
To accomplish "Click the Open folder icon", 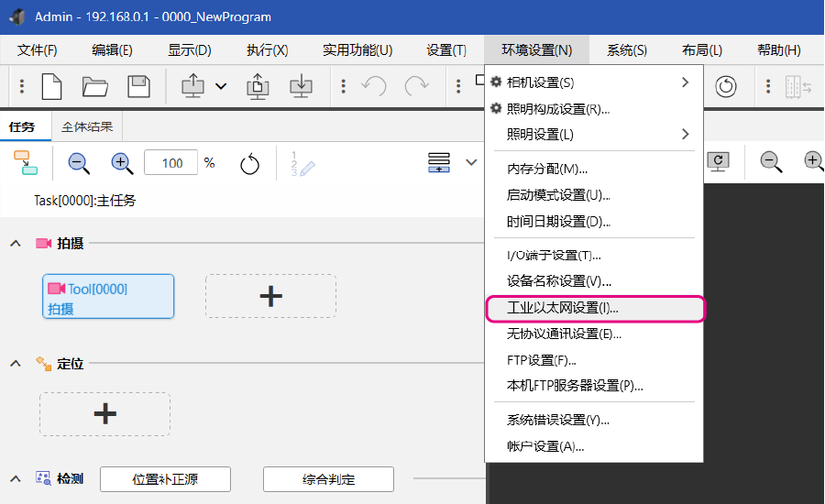I will click(95, 86).
